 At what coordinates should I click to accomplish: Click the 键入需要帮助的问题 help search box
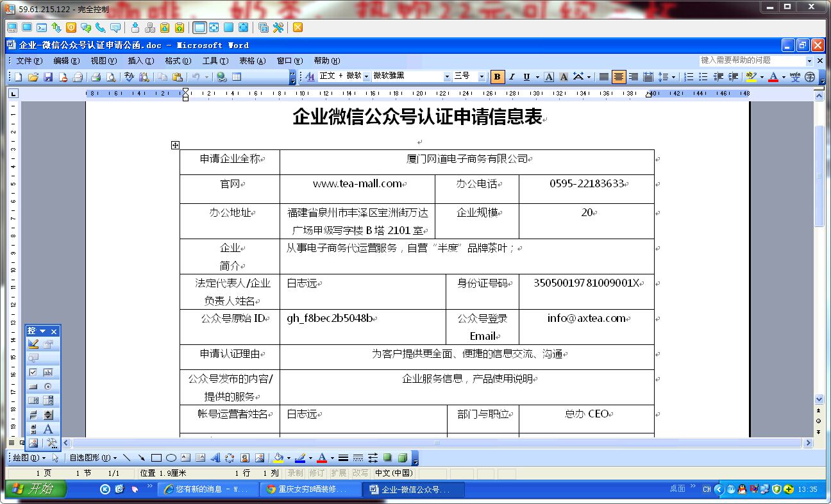[752, 60]
